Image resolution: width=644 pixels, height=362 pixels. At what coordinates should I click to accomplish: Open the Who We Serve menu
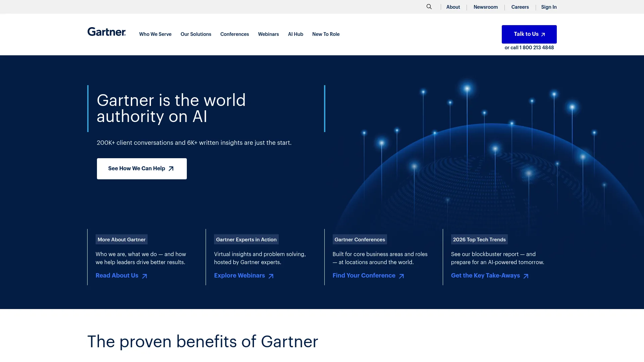(x=155, y=34)
